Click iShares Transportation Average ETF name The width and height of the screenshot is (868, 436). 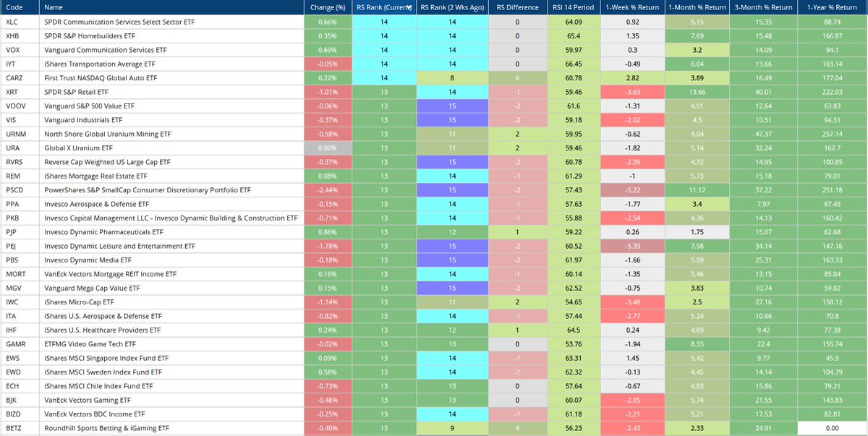[100, 64]
